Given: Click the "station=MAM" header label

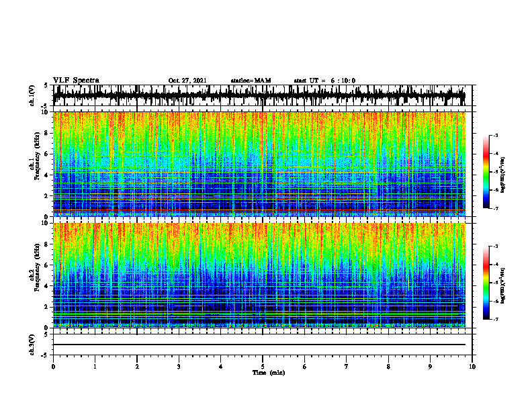Looking at the screenshot, I should pyautogui.click(x=251, y=81).
